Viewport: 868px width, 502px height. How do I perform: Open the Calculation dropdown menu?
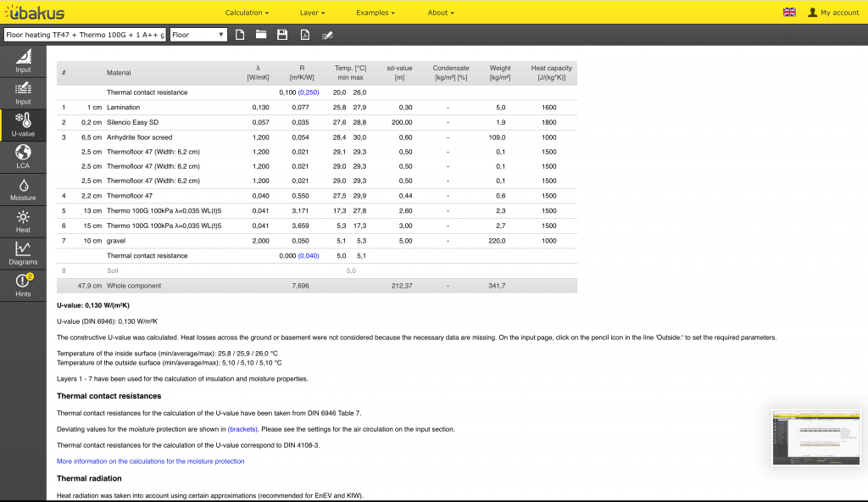(247, 13)
